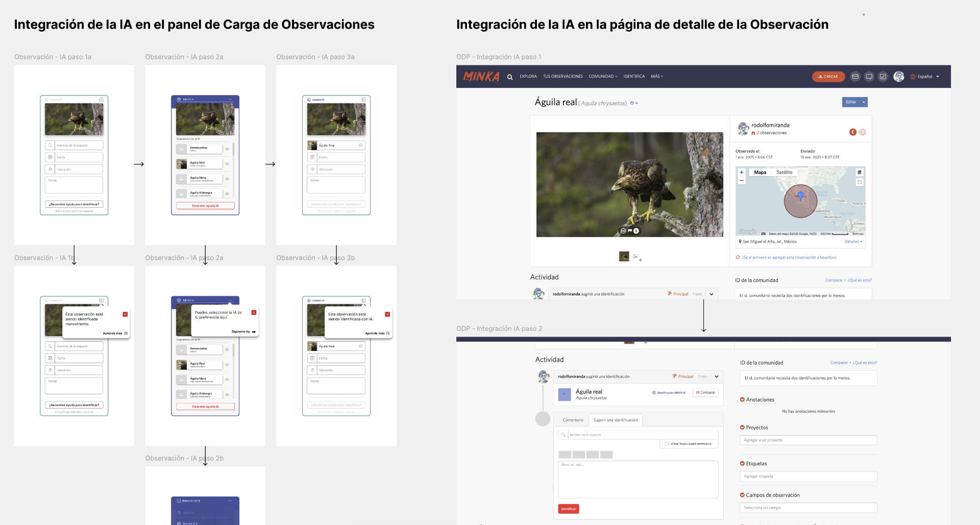Expand the map to fullscreen
This screenshot has width=980, height=525.
[x=860, y=182]
